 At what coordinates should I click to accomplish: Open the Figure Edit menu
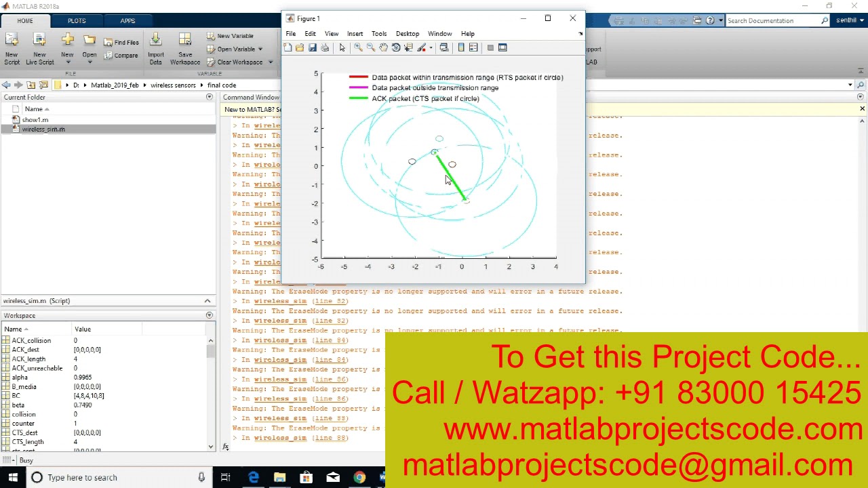point(310,33)
